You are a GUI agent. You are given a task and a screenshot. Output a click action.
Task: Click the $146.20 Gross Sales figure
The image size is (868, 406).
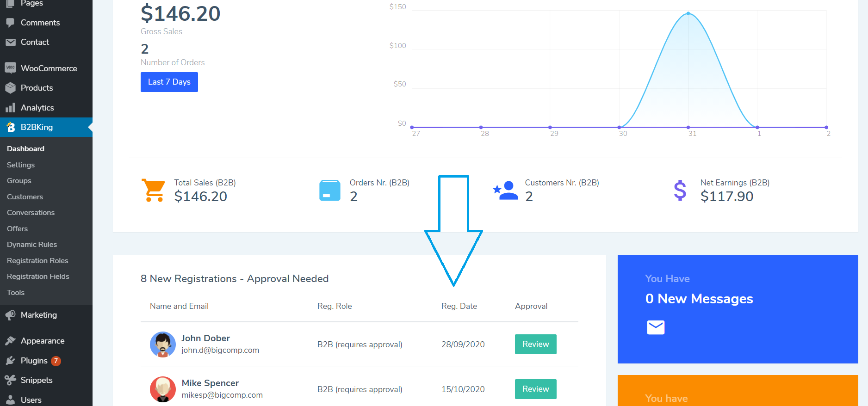(x=180, y=13)
